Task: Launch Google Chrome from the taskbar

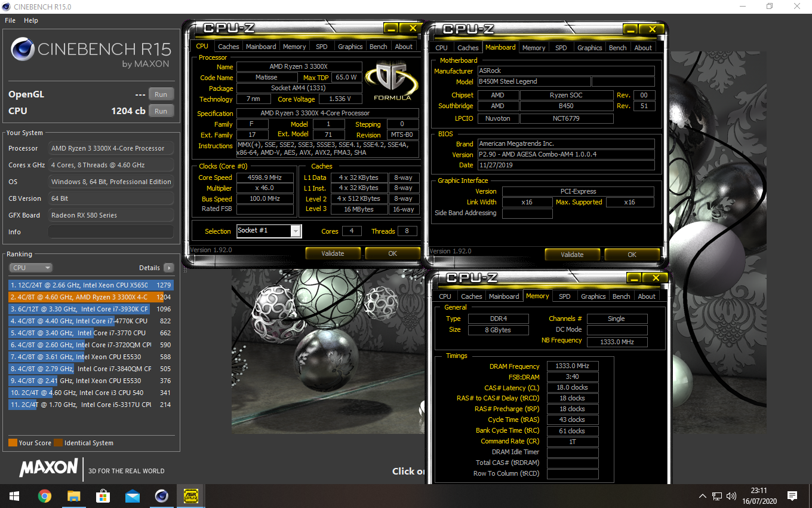Action: pos(44,496)
